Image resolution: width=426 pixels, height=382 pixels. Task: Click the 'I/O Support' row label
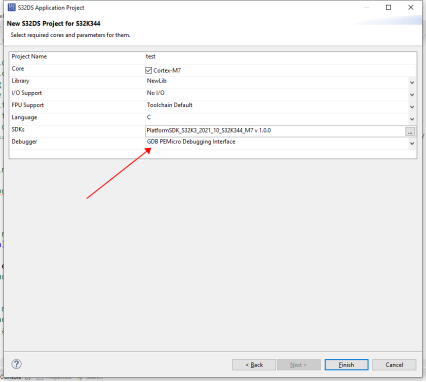pos(27,93)
